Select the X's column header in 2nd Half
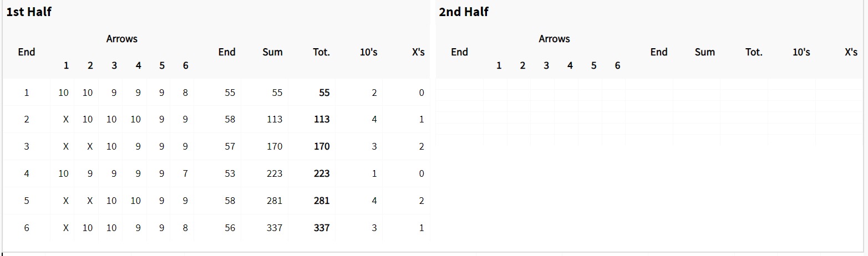This screenshot has width=868, height=256. [851, 52]
